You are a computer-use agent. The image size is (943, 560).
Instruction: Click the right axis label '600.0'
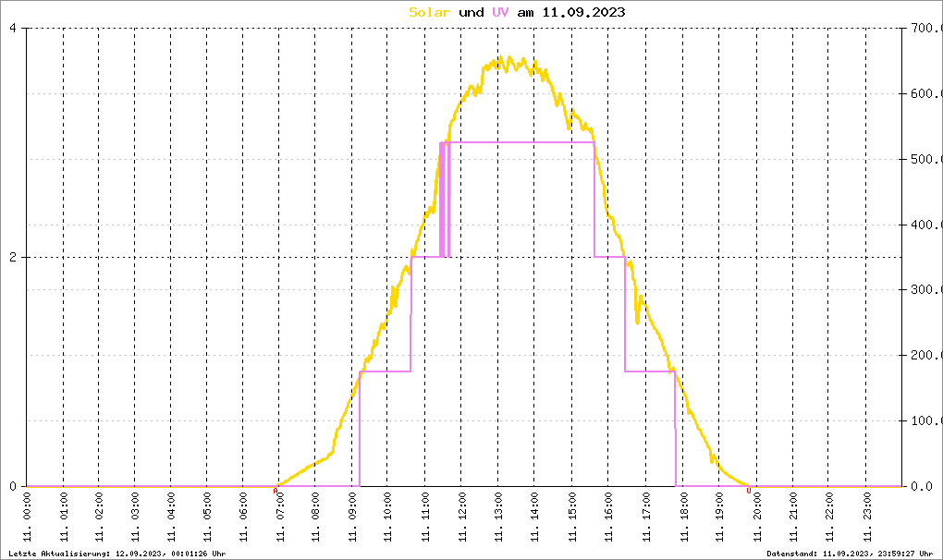[925, 93]
